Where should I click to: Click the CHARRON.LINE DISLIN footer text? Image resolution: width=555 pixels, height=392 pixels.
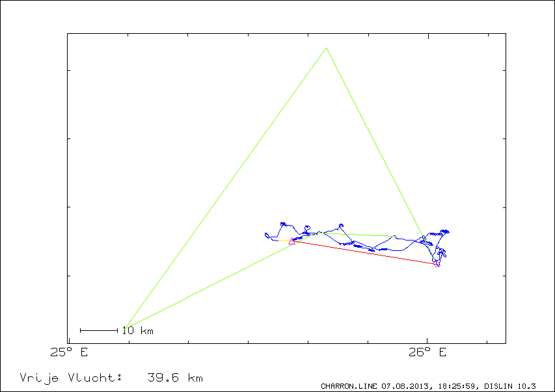click(x=428, y=386)
